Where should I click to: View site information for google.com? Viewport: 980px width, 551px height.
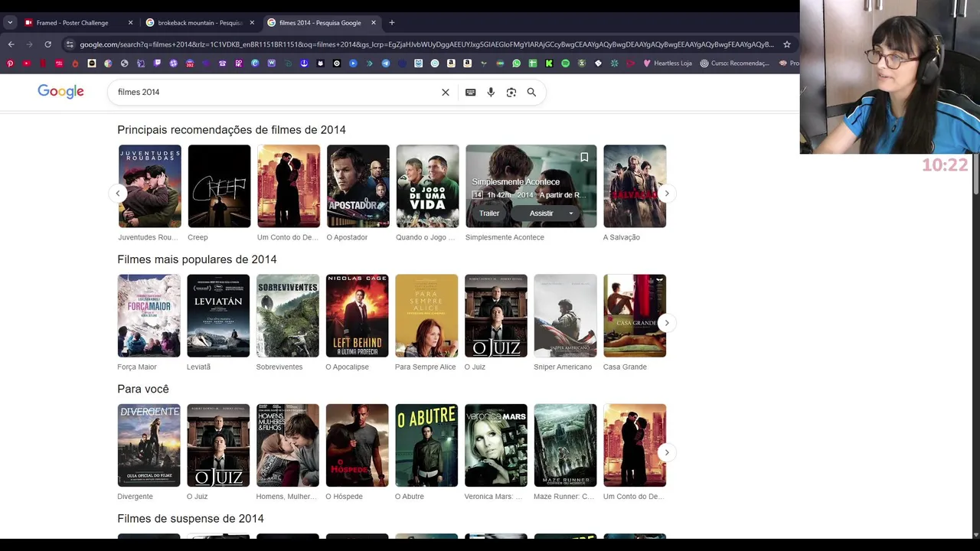[70, 44]
